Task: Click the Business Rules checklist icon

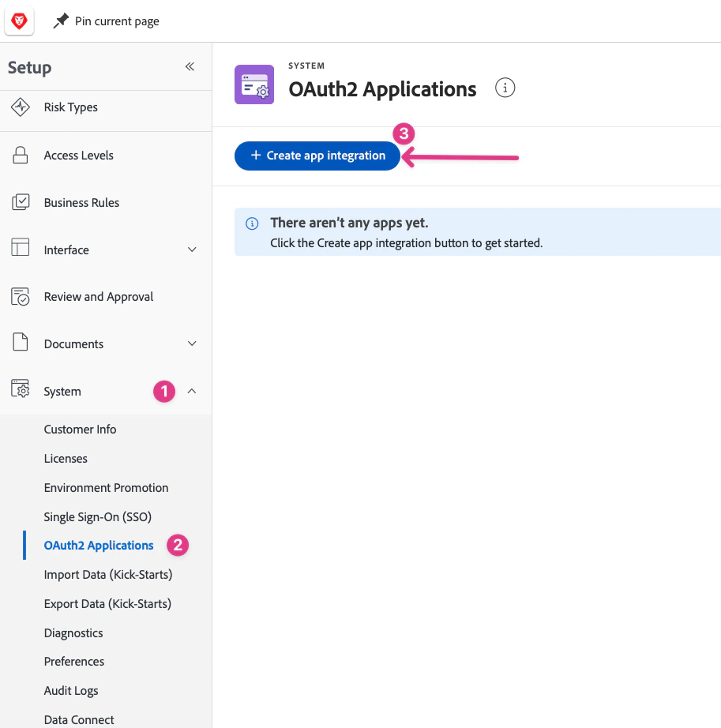Action: coord(19,202)
